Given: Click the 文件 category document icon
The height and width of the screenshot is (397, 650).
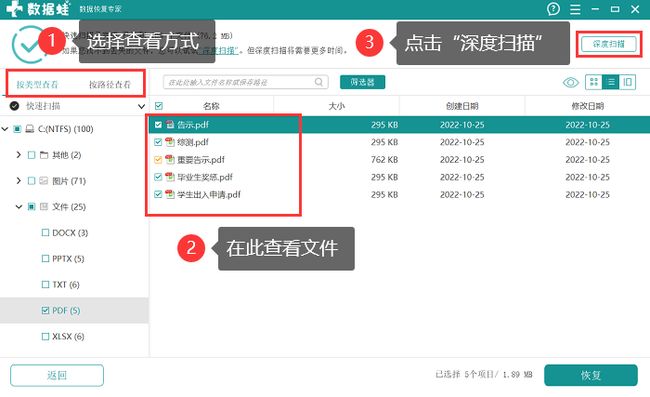Looking at the screenshot, I should coord(44,206).
